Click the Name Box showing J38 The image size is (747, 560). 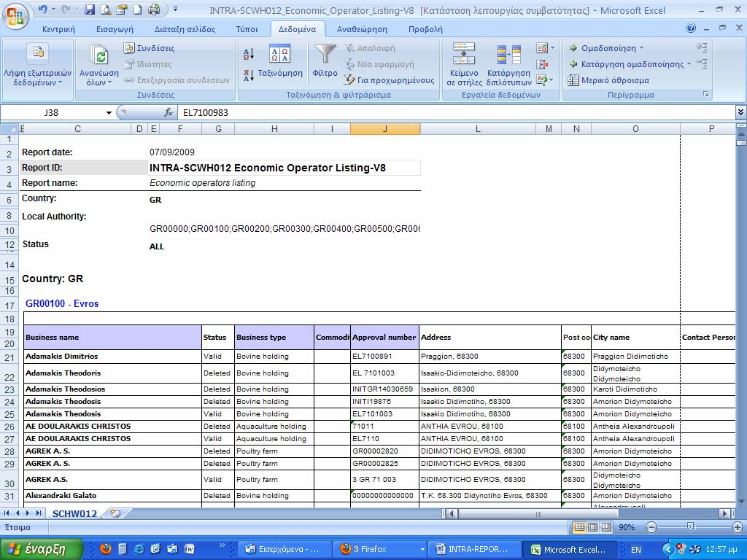53,113
